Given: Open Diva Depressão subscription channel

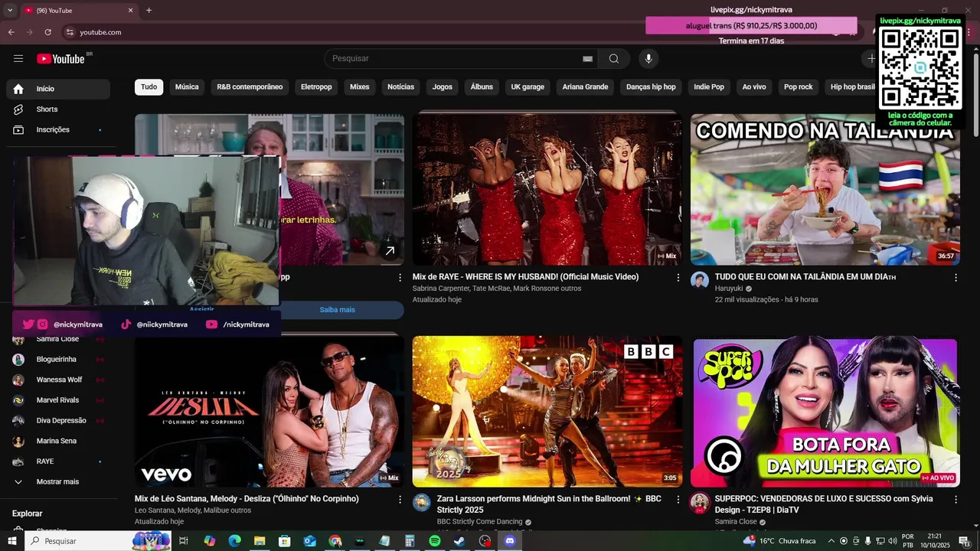Looking at the screenshot, I should (58, 421).
